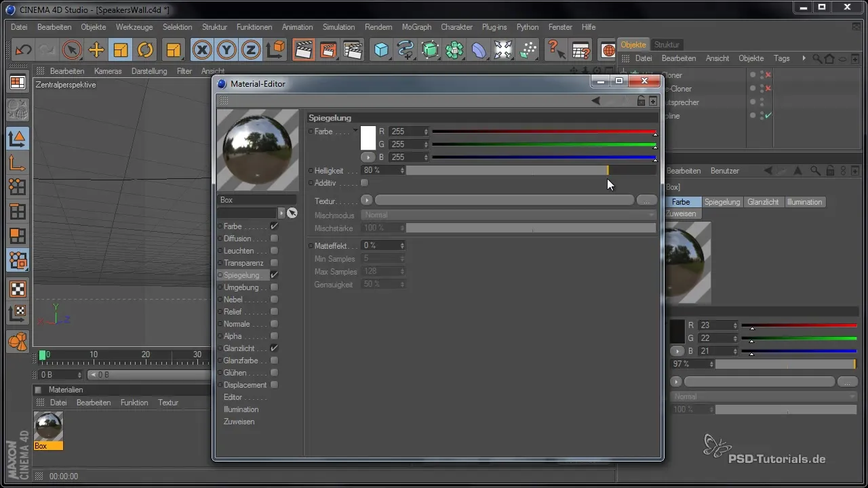Activate the Rotate tool

pyautogui.click(x=145, y=49)
